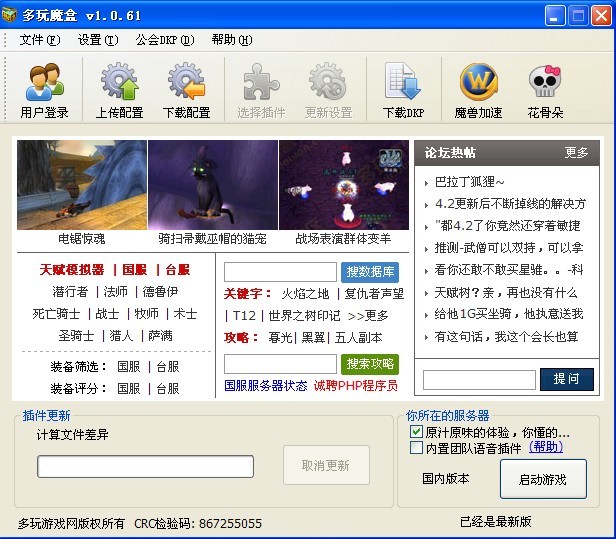Screen dimensions: 616x539
Task: Open the 战场表演群体变羊 thumbnail
Action: pos(344,185)
